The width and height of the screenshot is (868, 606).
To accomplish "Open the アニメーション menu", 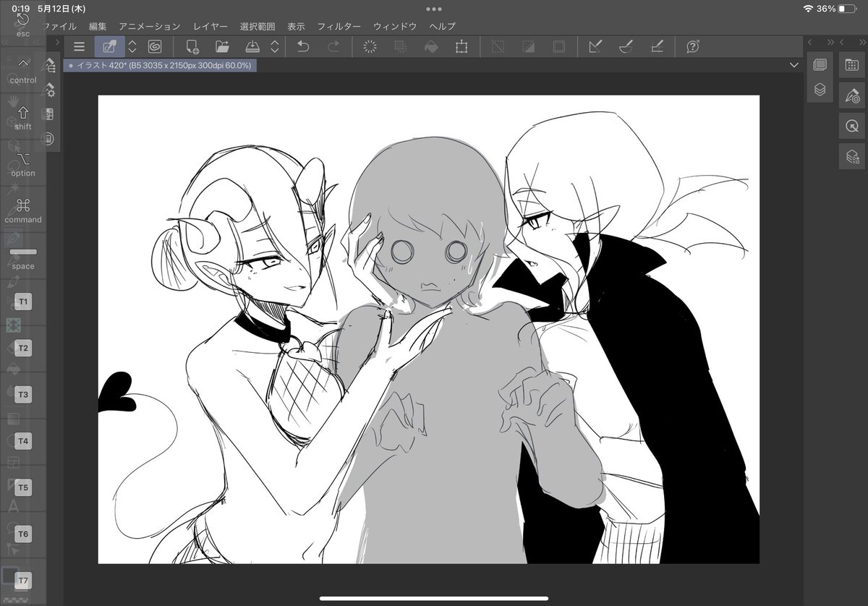I will tap(150, 26).
